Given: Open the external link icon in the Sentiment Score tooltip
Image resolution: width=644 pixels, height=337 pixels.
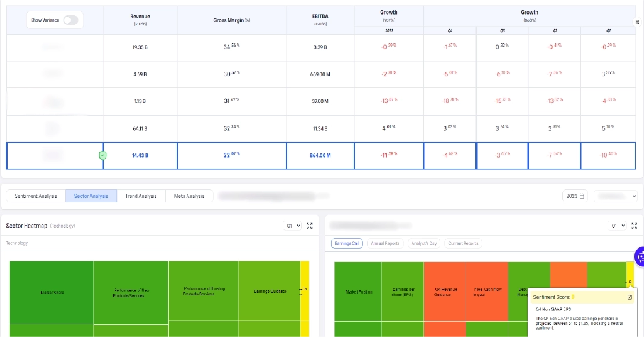Looking at the screenshot, I should [630, 297].
